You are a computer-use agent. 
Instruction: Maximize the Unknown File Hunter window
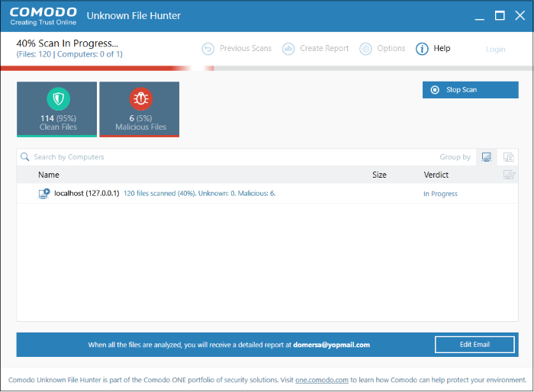500,16
